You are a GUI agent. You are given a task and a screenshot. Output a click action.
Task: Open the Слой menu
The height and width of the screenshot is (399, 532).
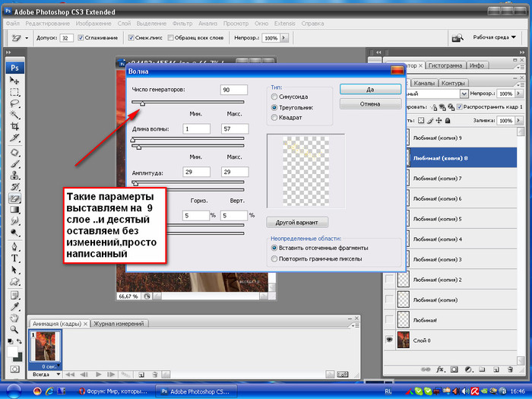tap(124, 24)
